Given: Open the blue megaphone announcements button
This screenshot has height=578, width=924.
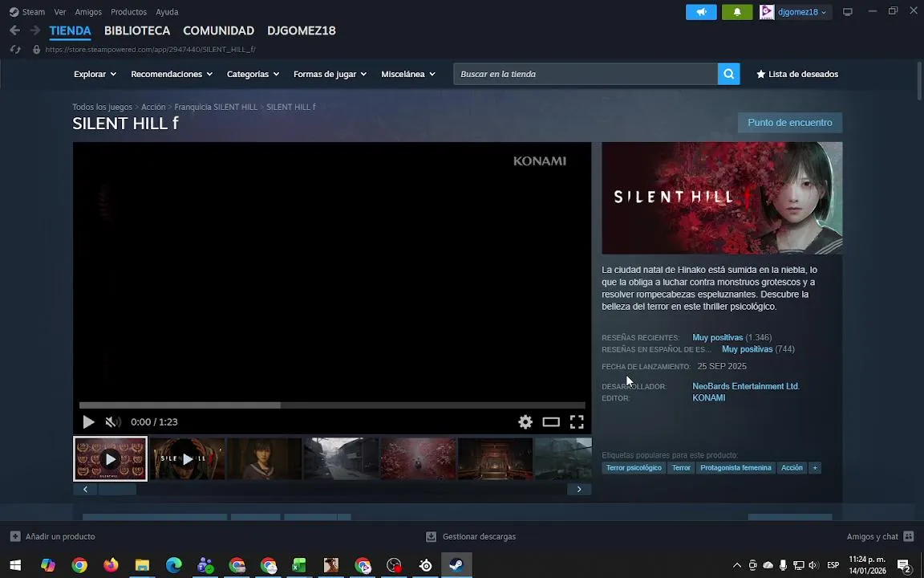Looking at the screenshot, I should pyautogui.click(x=701, y=12).
